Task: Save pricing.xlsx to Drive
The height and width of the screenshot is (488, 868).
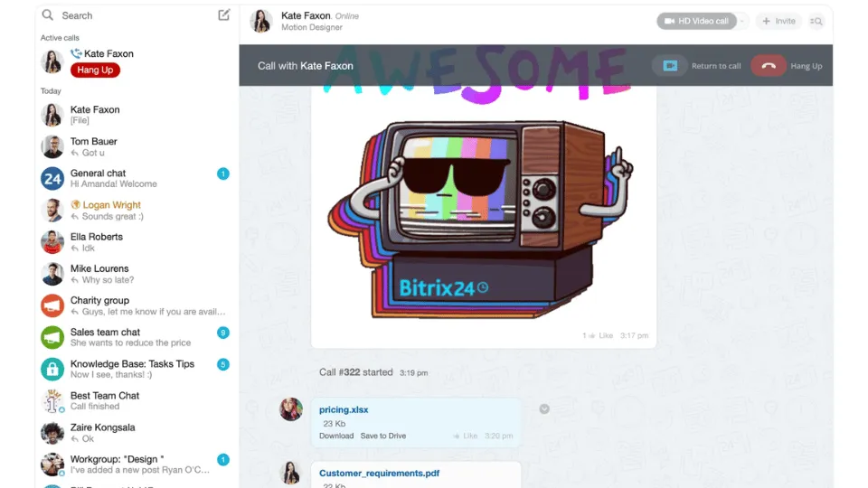Action: point(383,436)
